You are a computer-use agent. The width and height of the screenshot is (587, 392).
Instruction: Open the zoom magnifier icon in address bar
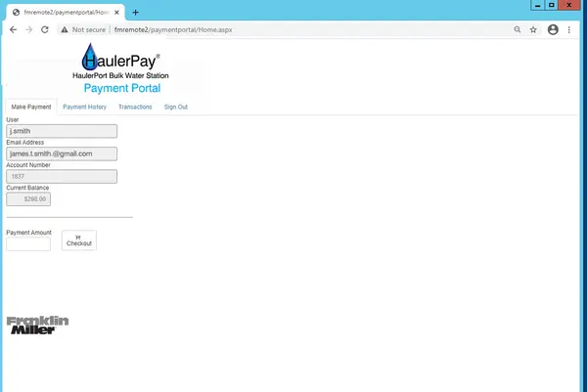(517, 29)
